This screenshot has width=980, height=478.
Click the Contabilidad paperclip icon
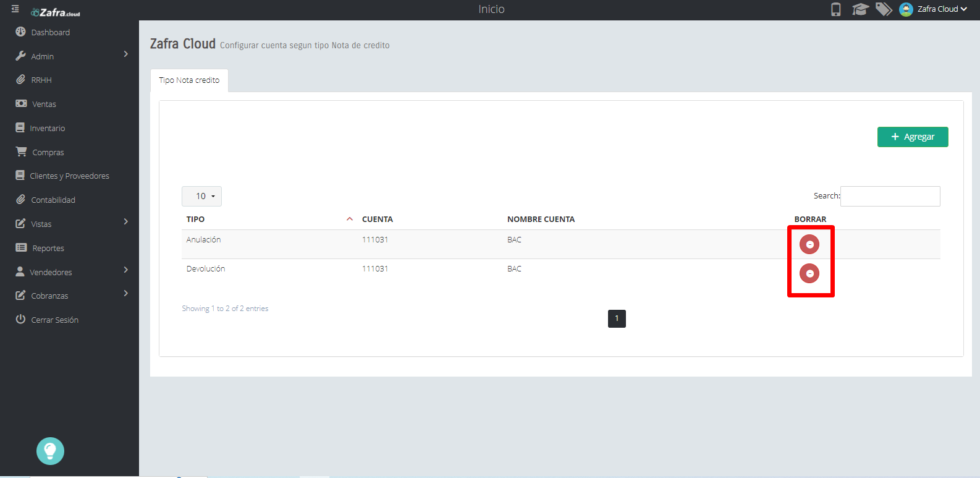tap(20, 200)
